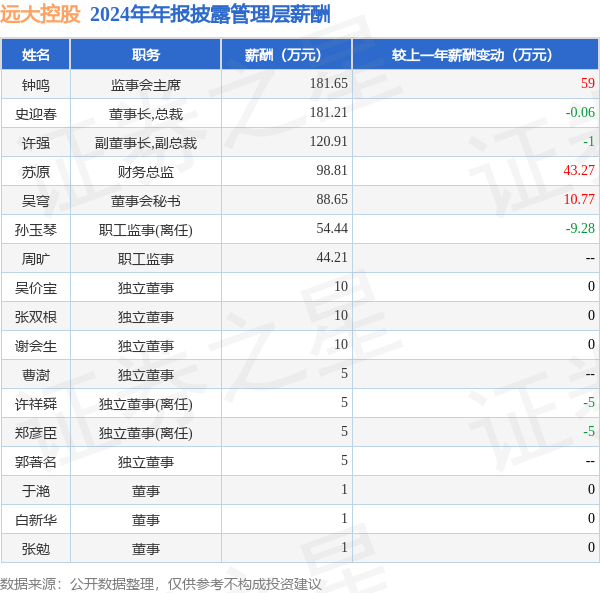The image size is (600, 593).
Task: Click change value -9.28
Action: 580,229
